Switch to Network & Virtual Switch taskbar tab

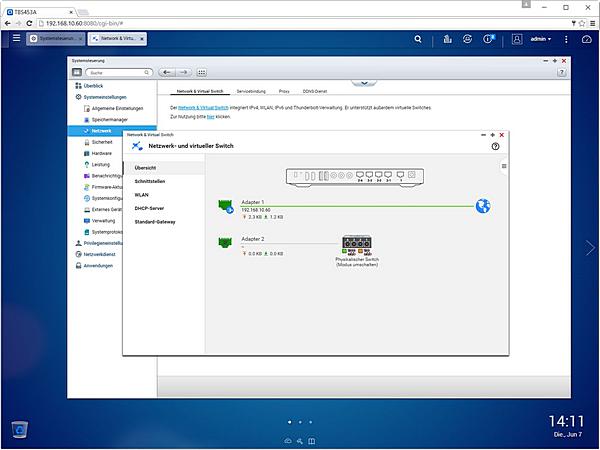[117, 39]
